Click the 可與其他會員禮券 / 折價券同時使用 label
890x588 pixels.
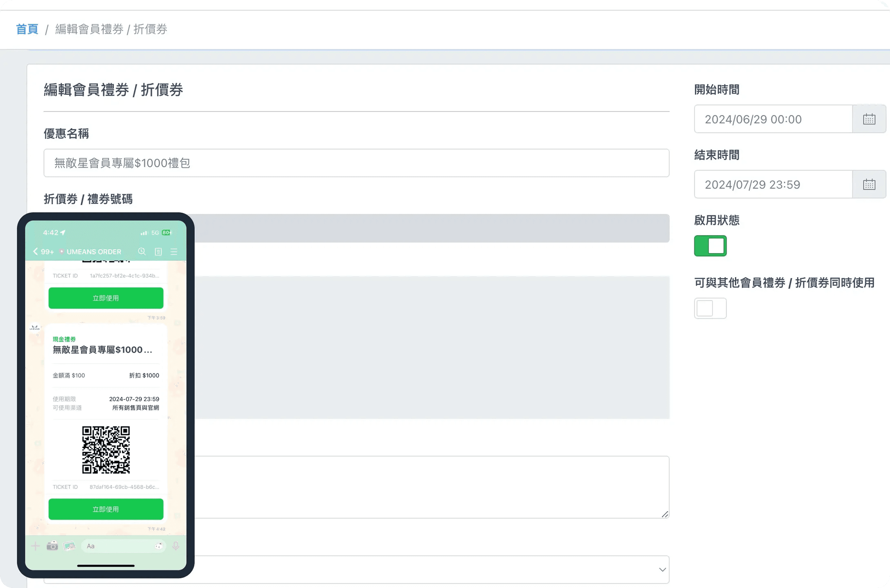(784, 283)
